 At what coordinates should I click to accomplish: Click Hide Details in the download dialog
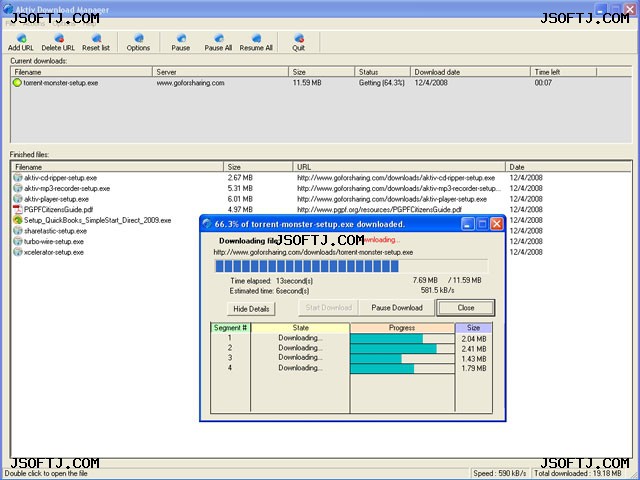(x=251, y=309)
